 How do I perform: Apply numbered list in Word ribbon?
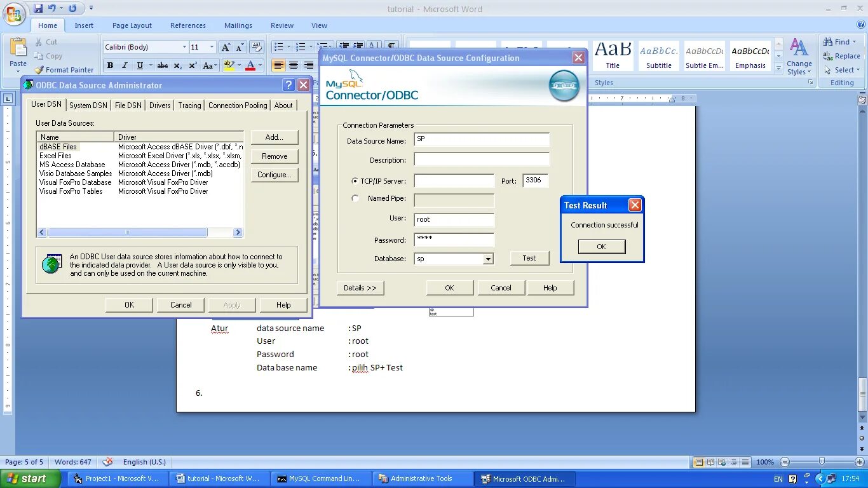coord(301,47)
